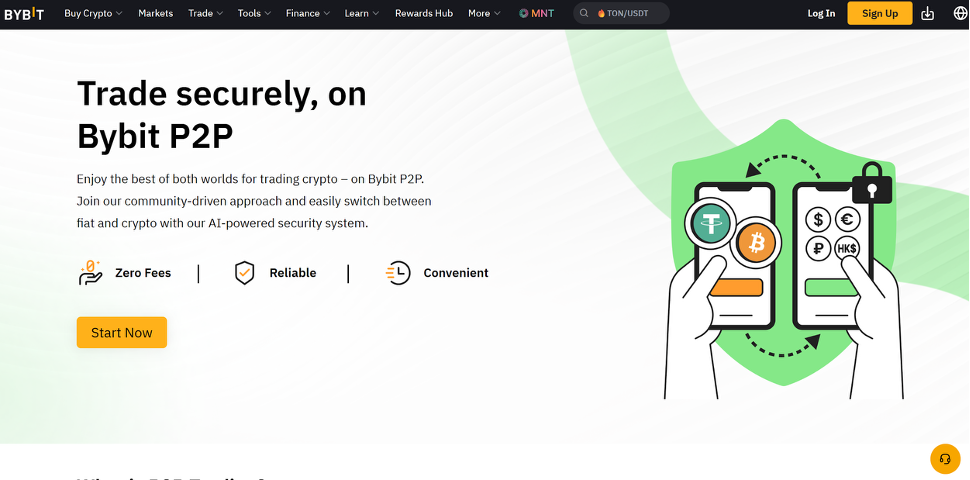Click the HK$ currency icon

point(847,249)
